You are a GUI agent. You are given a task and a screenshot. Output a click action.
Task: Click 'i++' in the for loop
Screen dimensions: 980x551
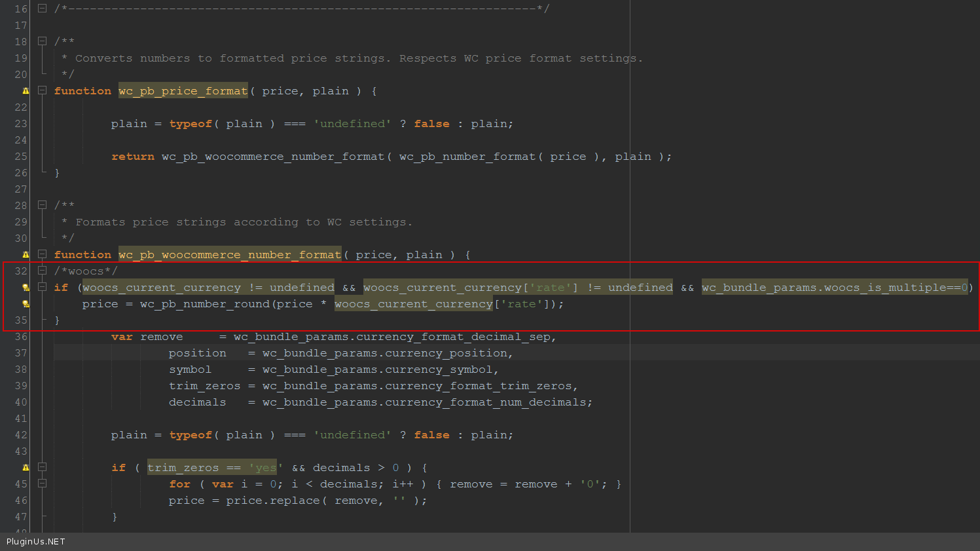pyautogui.click(x=403, y=484)
